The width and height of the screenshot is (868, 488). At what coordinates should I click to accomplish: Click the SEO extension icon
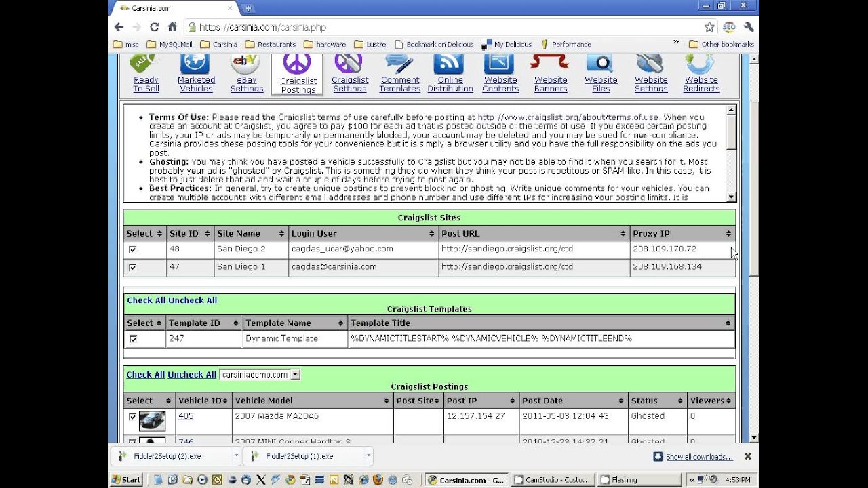pos(729,27)
